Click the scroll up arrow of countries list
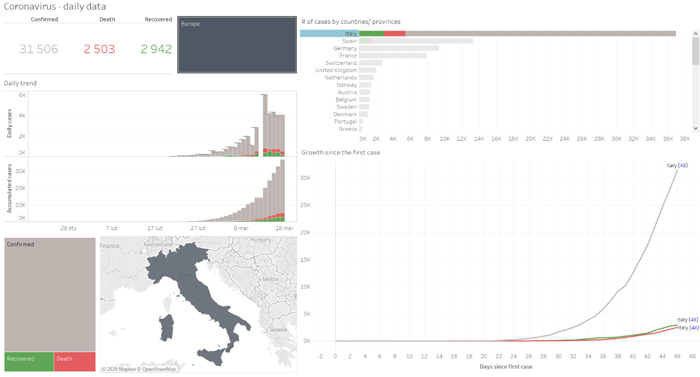The width and height of the screenshot is (700, 377). pyautogui.click(x=696, y=34)
